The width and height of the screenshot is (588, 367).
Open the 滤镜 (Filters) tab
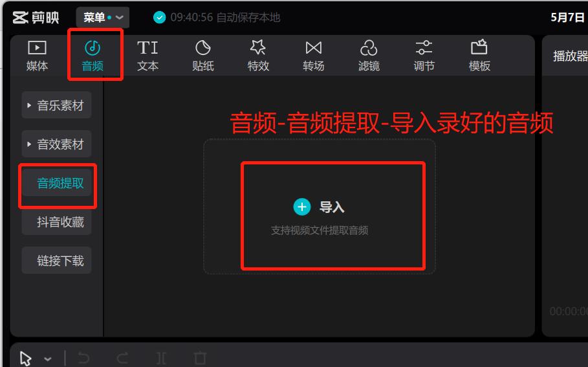click(x=369, y=56)
